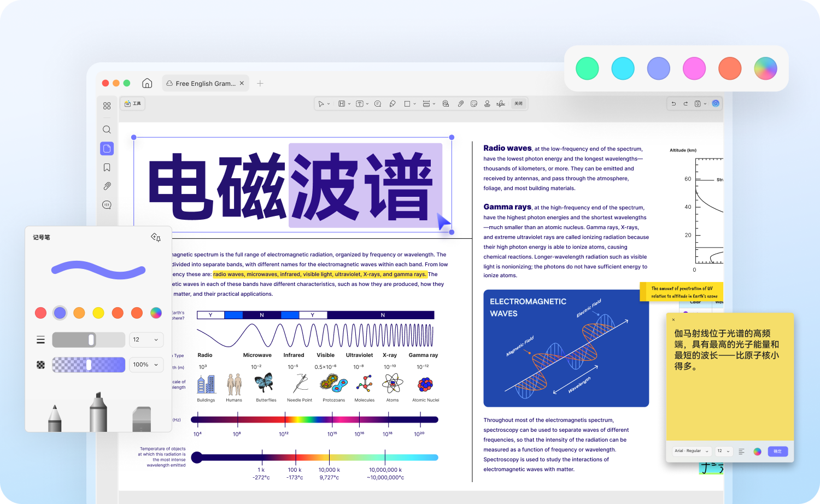Open the opacity 100% dropdown
The image size is (820, 504).
pos(146,365)
